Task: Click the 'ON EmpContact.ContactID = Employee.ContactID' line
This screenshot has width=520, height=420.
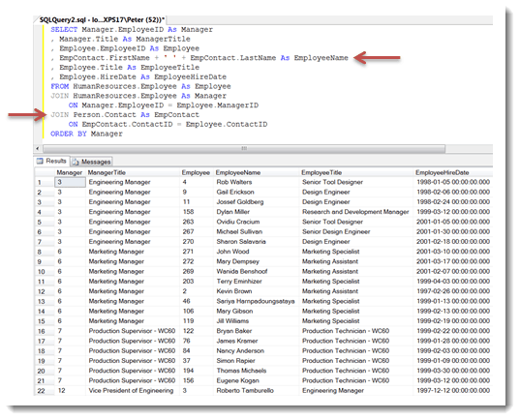Action: tap(168, 125)
